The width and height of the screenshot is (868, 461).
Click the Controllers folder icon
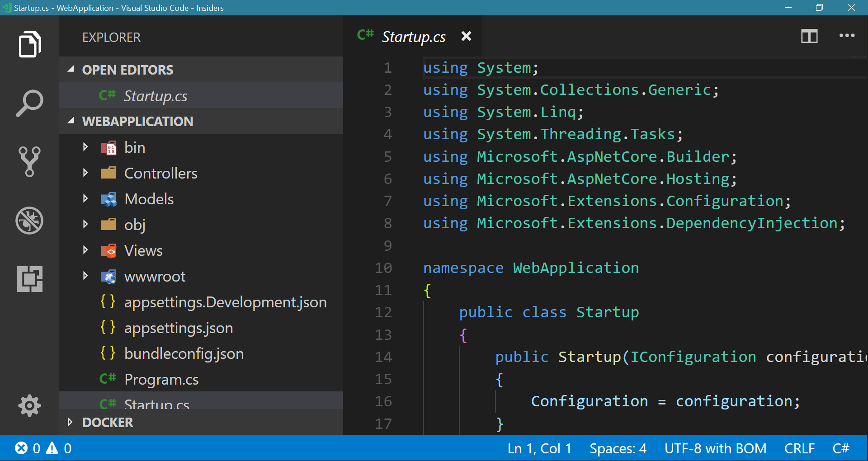(x=108, y=173)
